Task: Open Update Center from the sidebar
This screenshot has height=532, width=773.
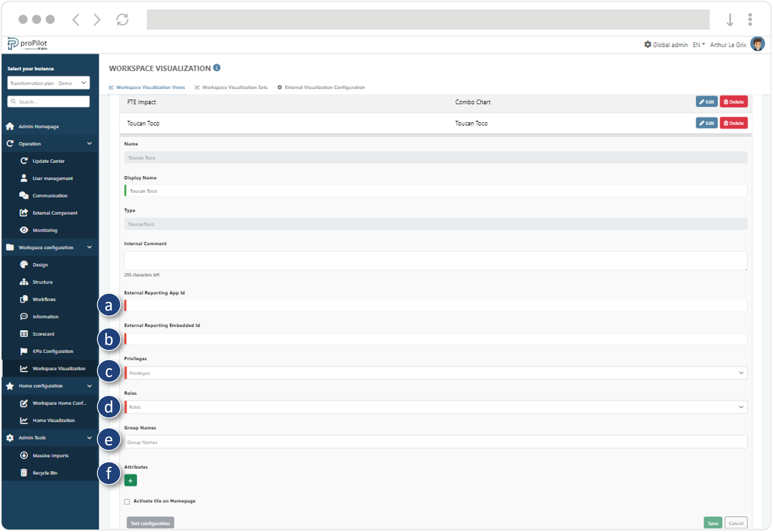Action: click(48, 161)
